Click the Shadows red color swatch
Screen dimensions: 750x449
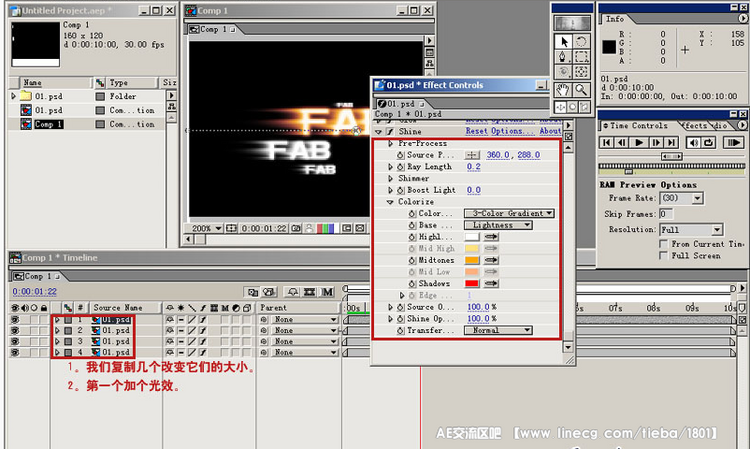(x=472, y=284)
